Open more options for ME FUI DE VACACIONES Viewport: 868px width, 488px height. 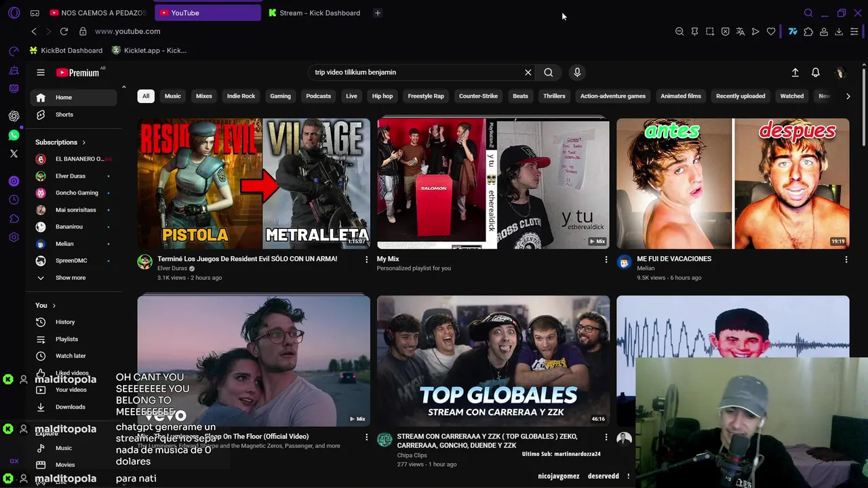(846, 260)
